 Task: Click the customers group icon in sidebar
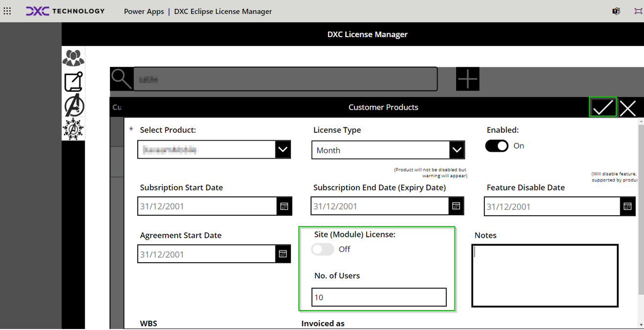pyautogui.click(x=73, y=58)
